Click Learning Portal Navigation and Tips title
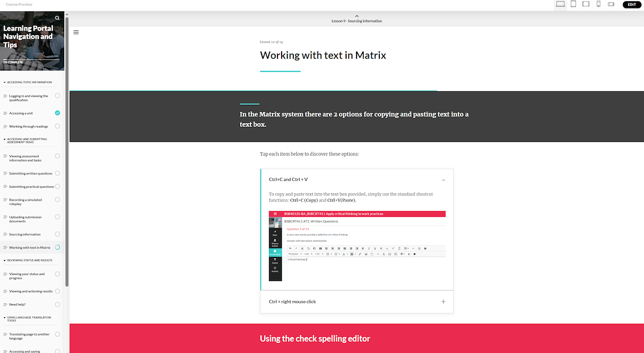 point(28,36)
